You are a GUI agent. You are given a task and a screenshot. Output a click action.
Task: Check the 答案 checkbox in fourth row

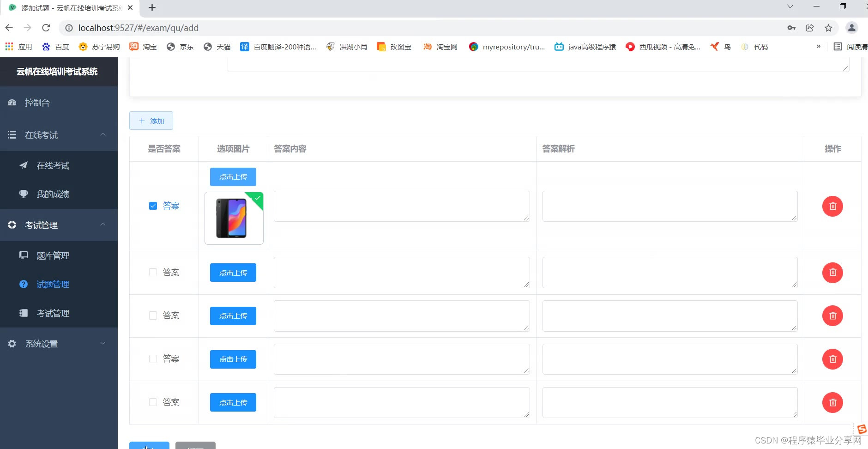pos(153,359)
